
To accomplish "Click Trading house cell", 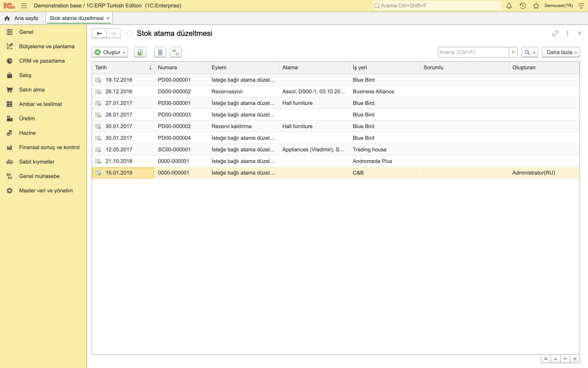I will (x=385, y=149).
